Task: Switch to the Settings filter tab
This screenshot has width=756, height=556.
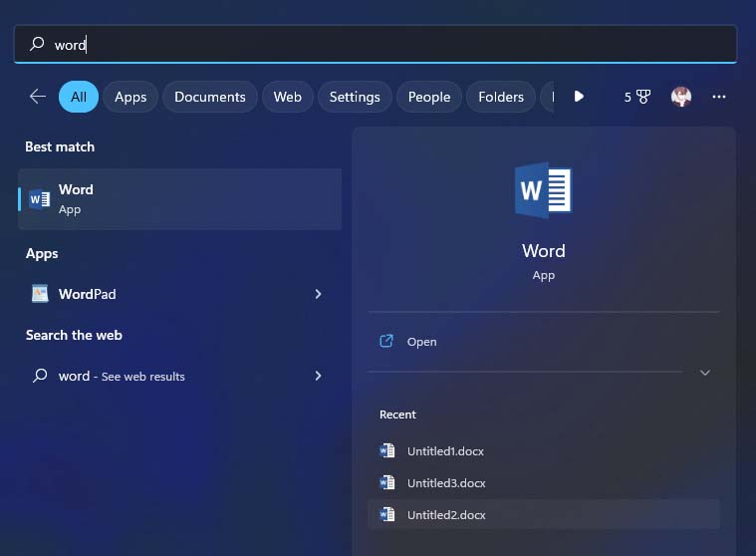Action: (355, 97)
